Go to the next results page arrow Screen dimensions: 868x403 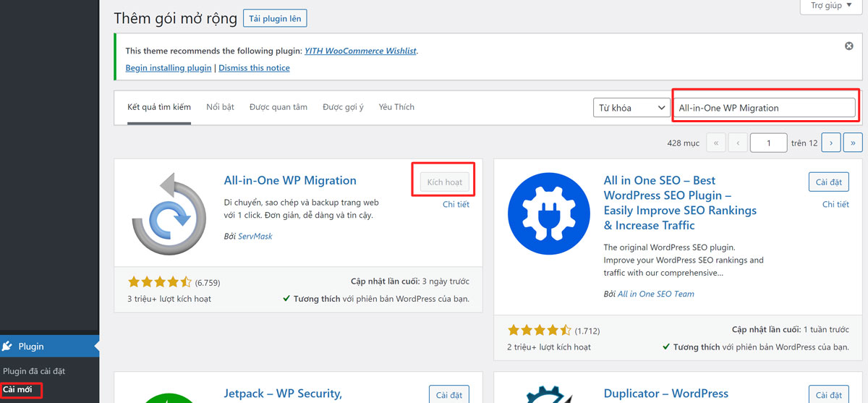[x=831, y=143]
